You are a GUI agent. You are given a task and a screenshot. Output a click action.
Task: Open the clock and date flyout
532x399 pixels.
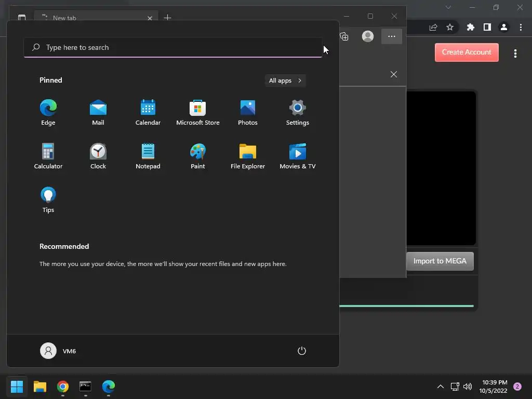click(494, 387)
